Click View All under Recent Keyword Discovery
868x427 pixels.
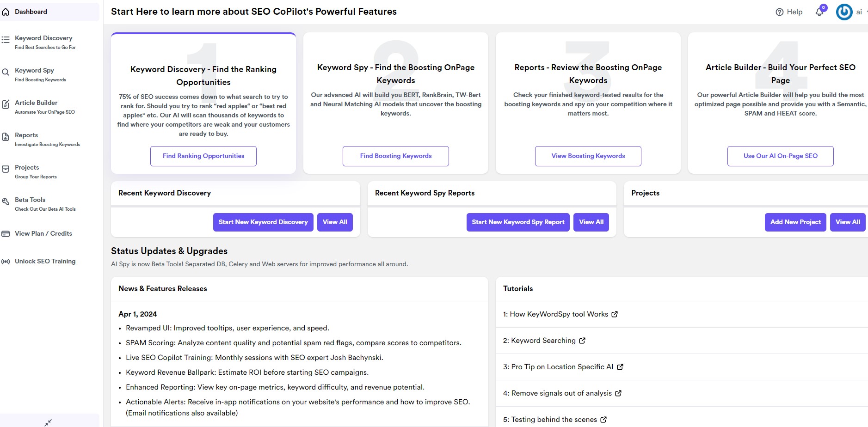pos(335,222)
